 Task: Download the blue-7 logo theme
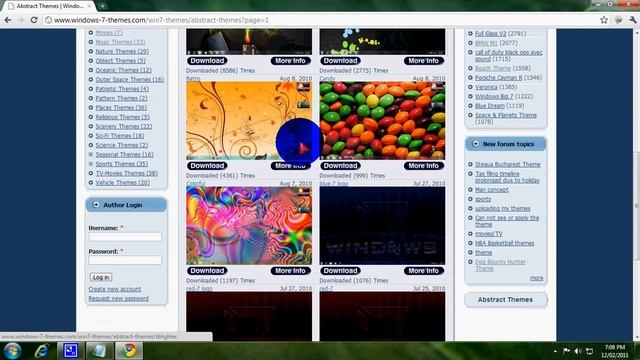coord(340,271)
